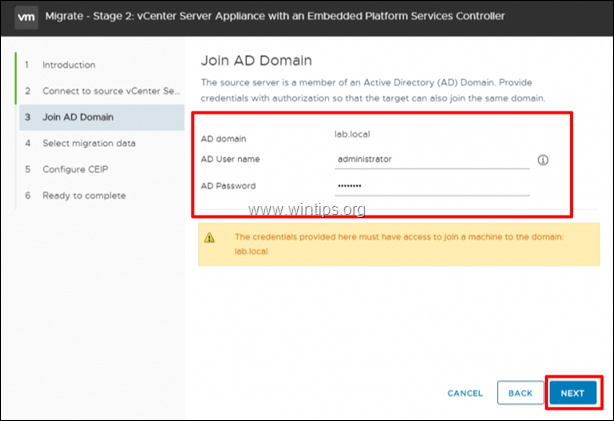Click the Migrate - Stage 2 title text
The image size is (614, 421).
point(275,16)
